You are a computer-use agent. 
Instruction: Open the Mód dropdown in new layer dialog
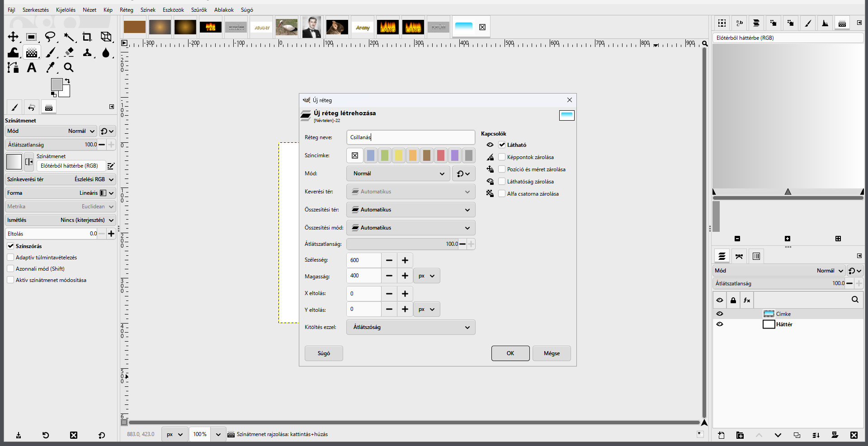tap(398, 174)
